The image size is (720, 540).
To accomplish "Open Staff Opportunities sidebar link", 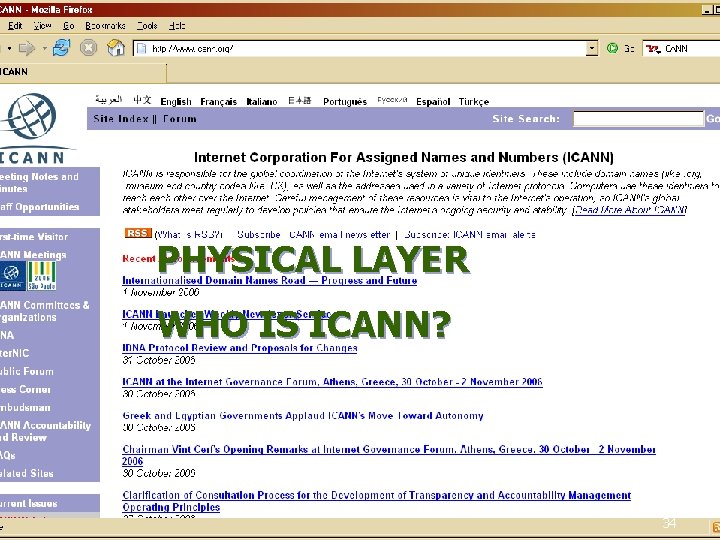I will 39,207.
